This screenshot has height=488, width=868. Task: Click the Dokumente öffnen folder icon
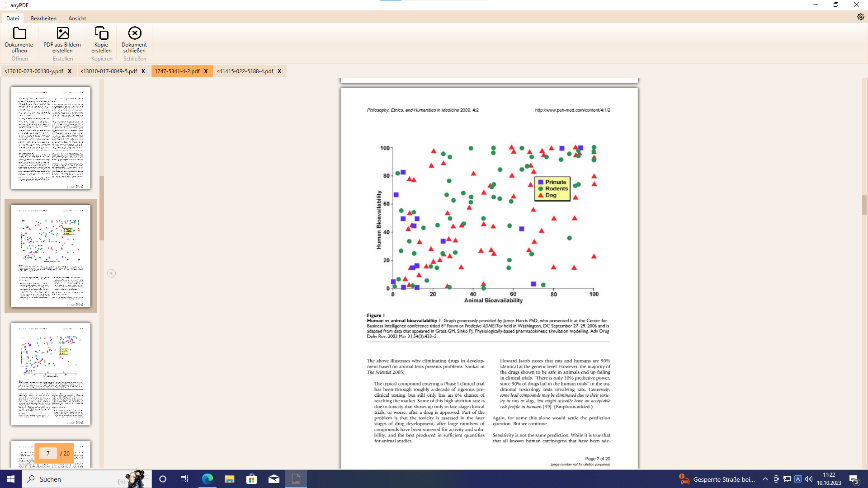tap(19, 33)
